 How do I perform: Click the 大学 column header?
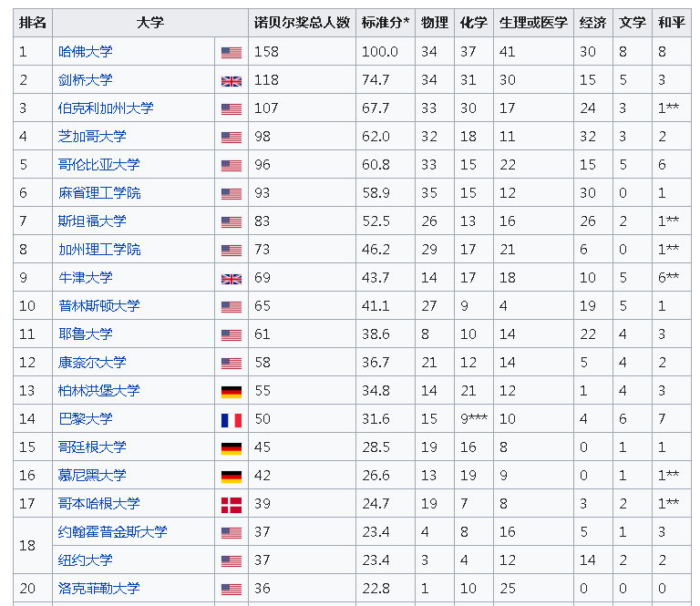click(x=150, y=22)
